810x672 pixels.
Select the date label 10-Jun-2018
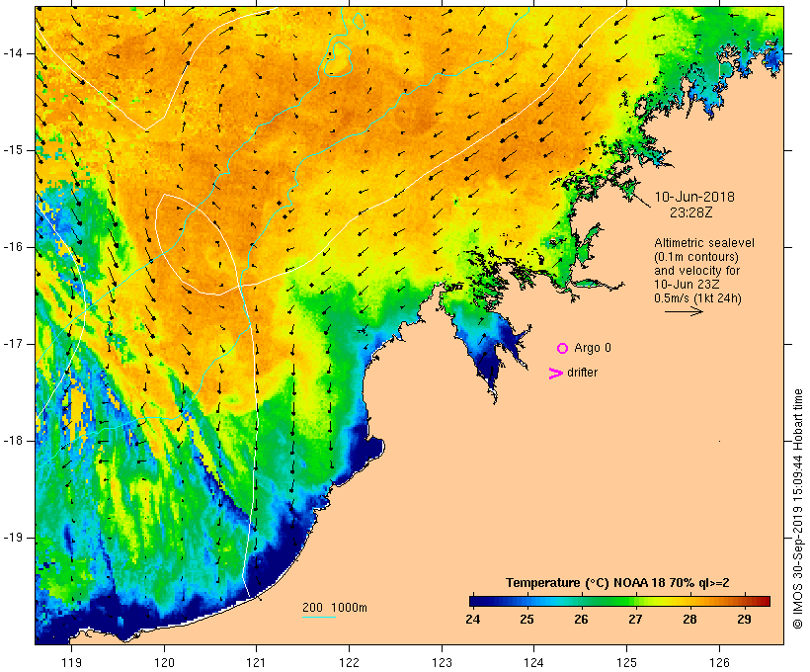point(694,197)
